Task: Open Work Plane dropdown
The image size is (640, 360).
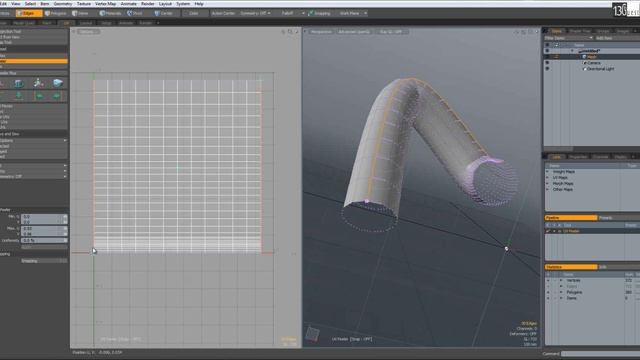Action: tap(352, 13)
